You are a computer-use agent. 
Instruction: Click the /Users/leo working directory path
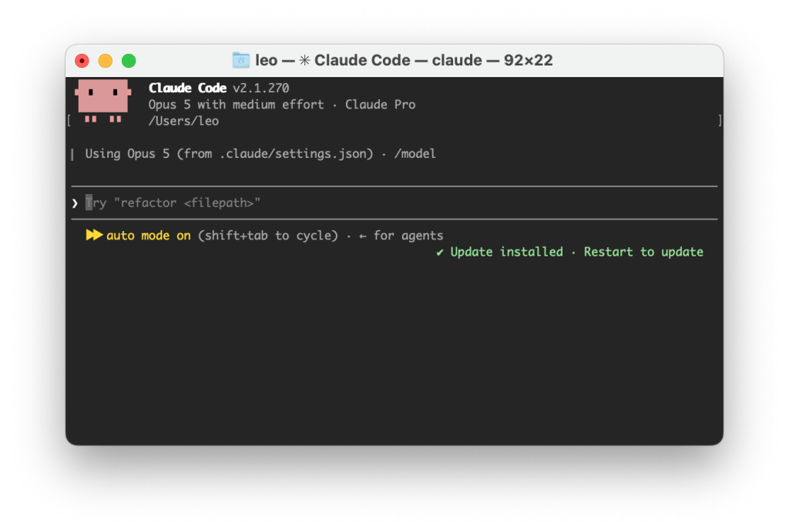tap(183, 121)
